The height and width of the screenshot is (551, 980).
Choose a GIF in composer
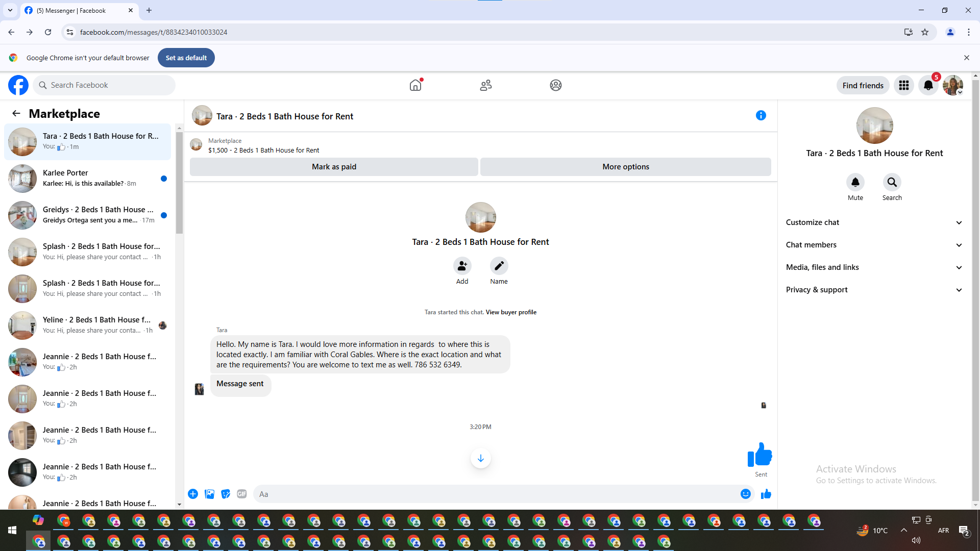pos(242,494)
